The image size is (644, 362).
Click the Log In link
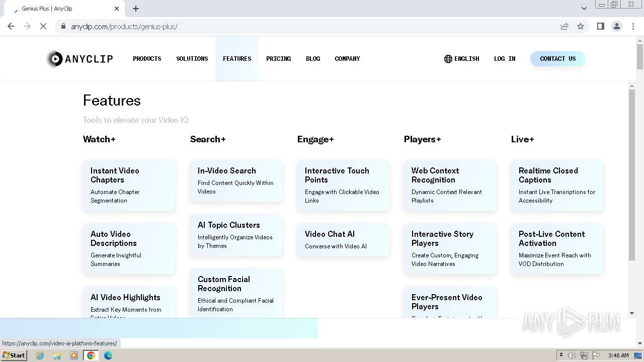505,59
